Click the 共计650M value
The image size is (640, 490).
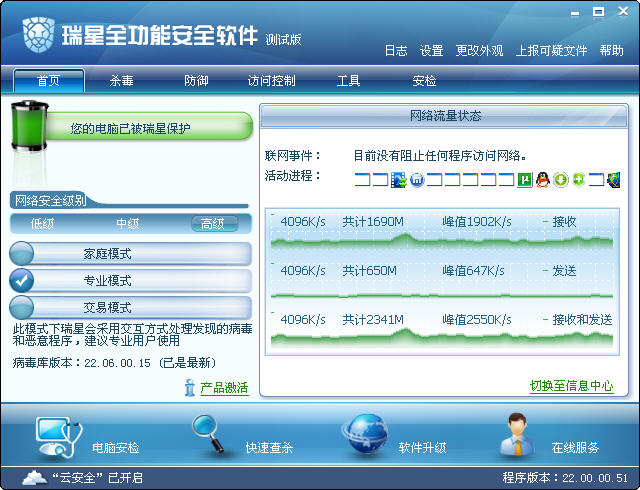tap(369, 270)
